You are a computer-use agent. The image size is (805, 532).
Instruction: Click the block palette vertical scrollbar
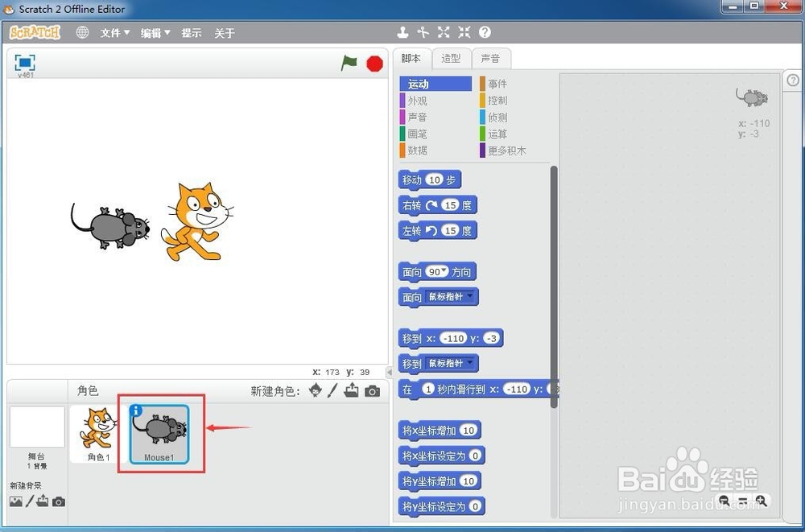(554, 287)
